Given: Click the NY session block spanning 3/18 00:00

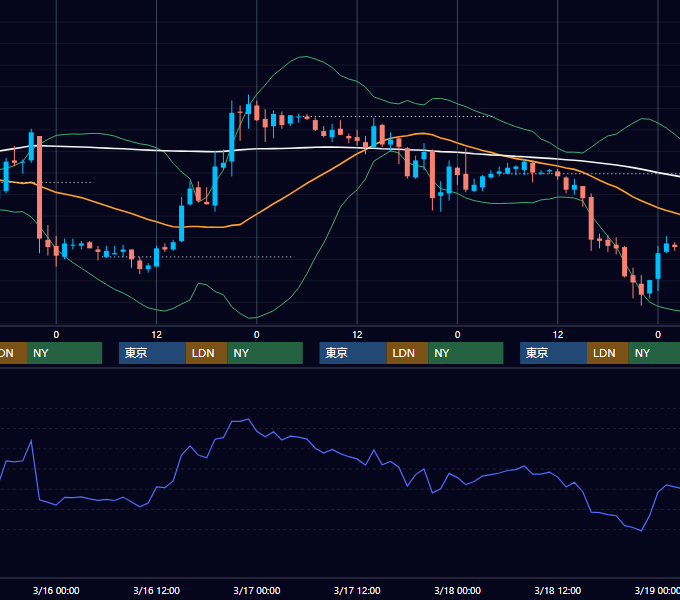Looking at the screenshot, I should pyautogui.click(x=466, y=353).
